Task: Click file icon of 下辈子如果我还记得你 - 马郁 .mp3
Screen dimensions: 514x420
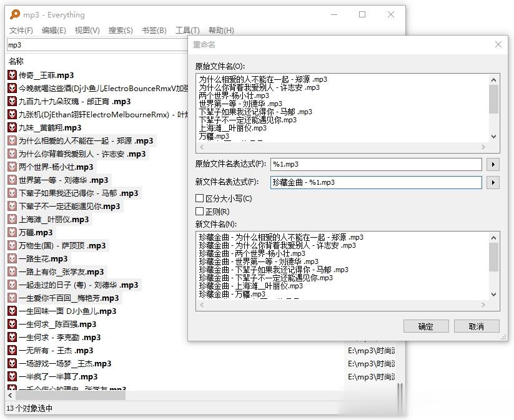Action: coord(12,193)
